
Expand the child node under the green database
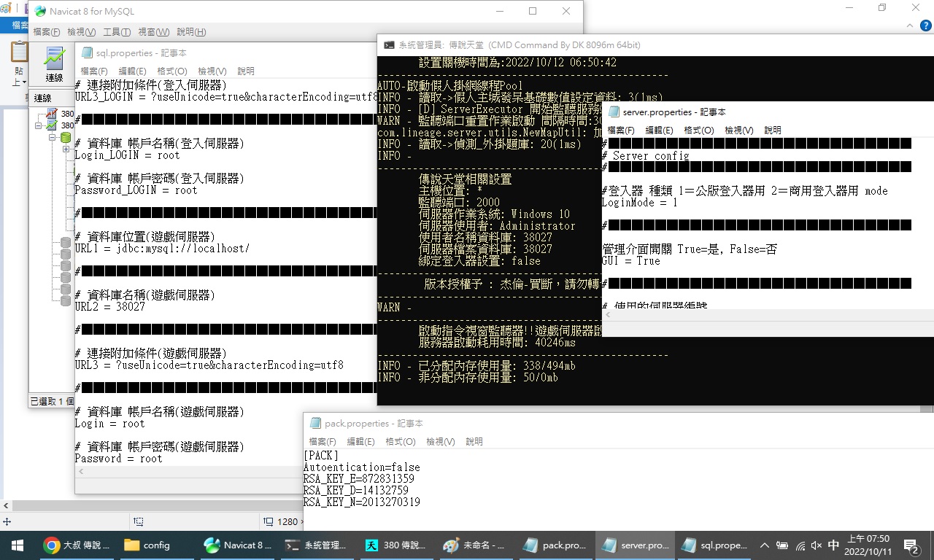66,149
